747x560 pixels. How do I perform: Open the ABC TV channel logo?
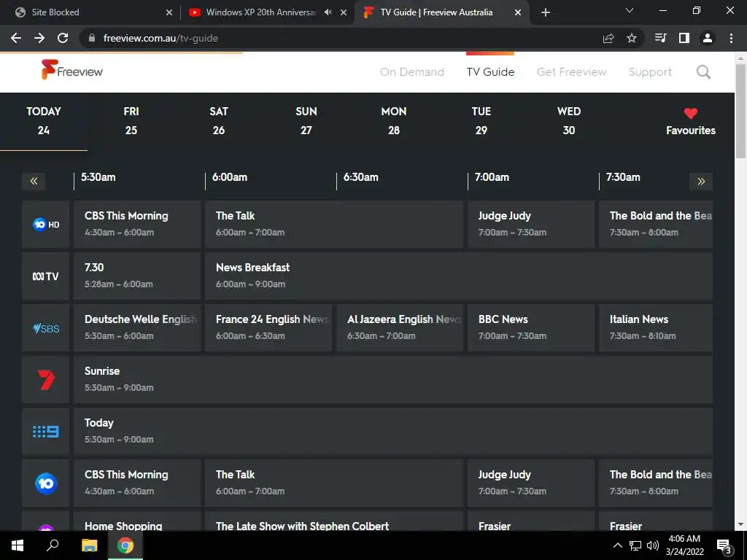point(46,276)
